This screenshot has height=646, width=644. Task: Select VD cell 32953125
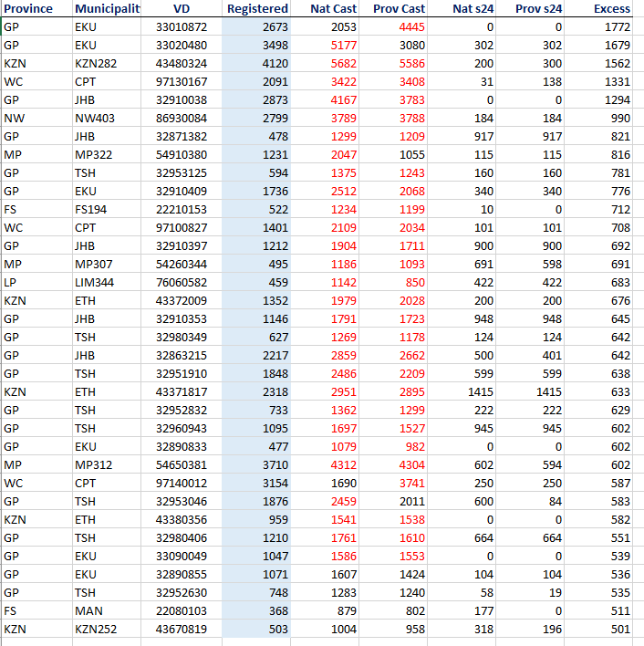pyautogui.click(x=182, y=173)
